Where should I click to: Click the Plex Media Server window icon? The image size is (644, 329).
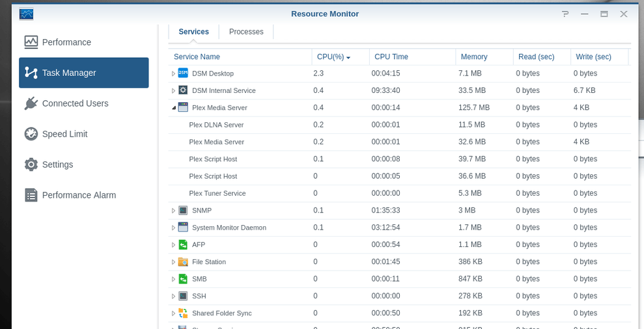click(183, 107)
